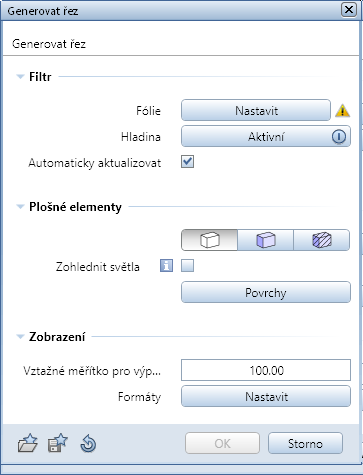This screenshot has height=475, width=363.
Task: Select the solid shaded cube display mode
Action: point(265,240)
